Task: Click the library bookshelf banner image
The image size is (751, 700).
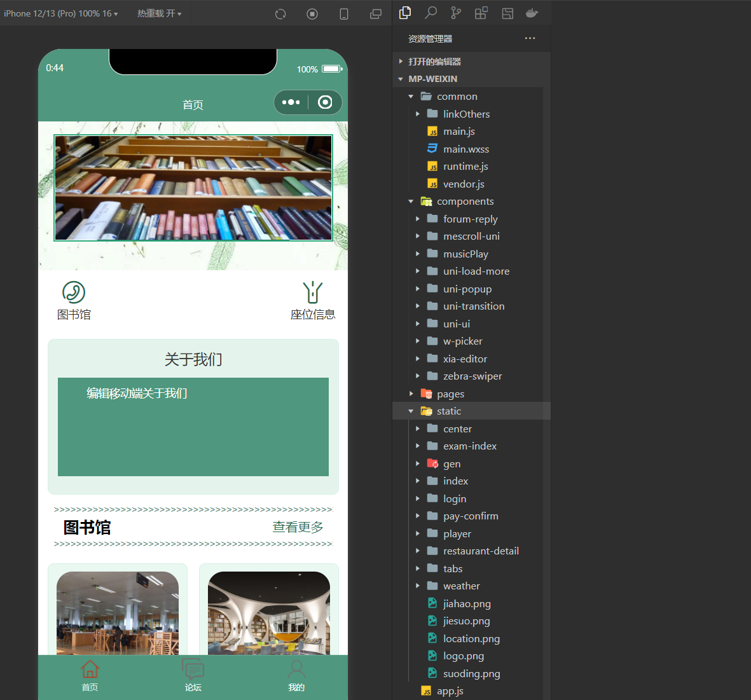Action: [193, 187]
